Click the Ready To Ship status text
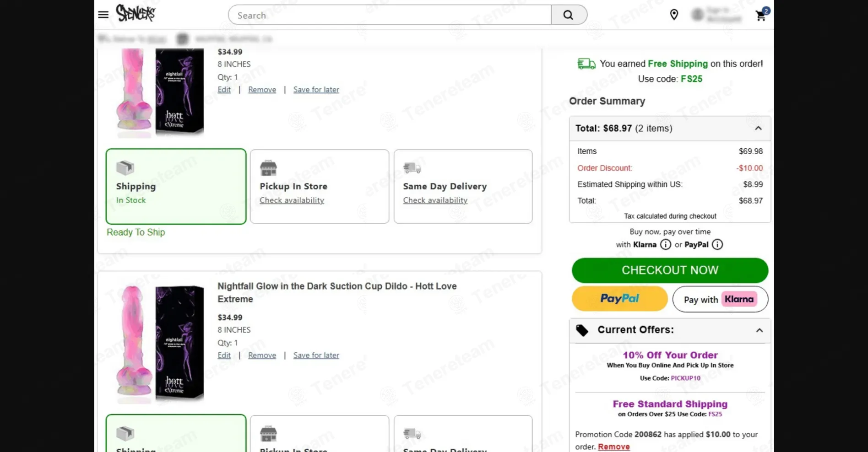 [136, 232]
